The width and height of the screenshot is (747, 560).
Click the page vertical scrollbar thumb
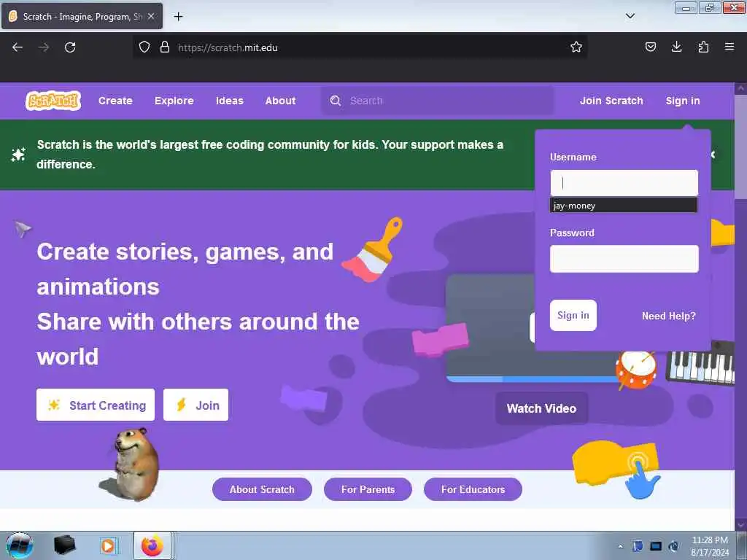741,146
